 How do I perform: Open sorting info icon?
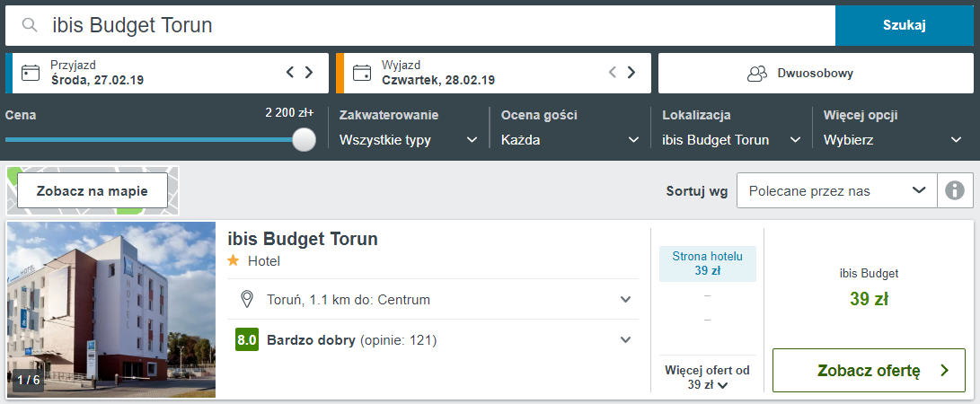[x=955, y=190]
